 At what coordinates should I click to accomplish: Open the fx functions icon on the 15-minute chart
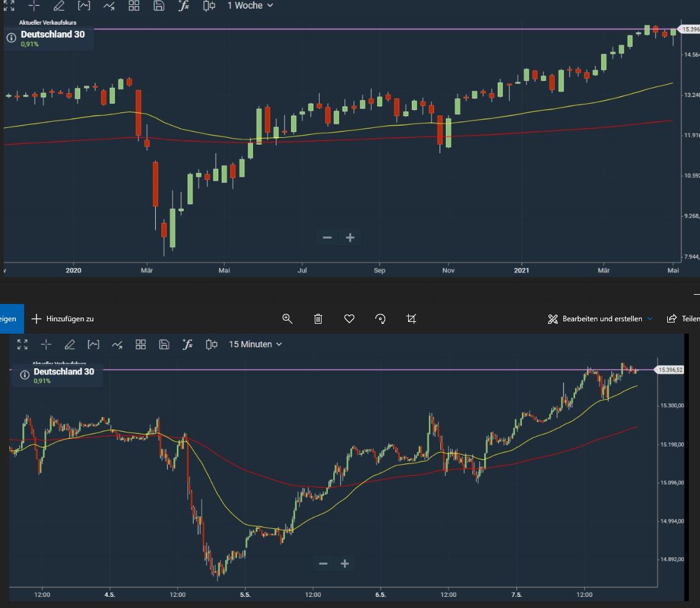[189, 344]
